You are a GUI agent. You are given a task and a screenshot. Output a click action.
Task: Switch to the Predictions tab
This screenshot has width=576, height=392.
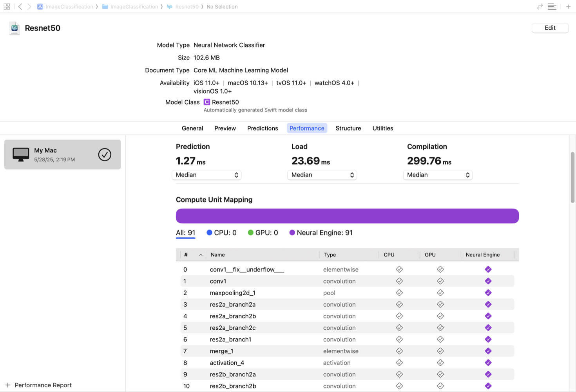(x=263, y=128)
